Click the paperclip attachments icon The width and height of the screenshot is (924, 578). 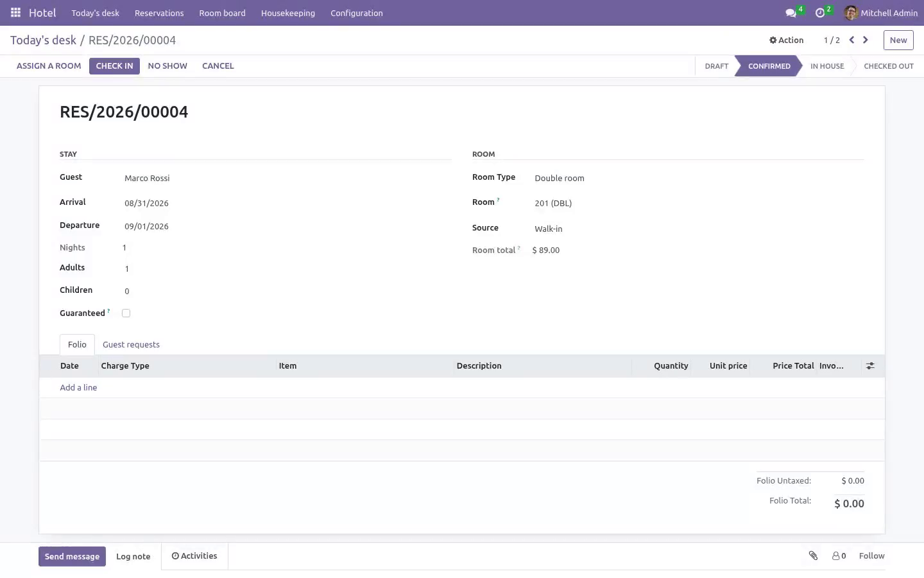[813, 556]
